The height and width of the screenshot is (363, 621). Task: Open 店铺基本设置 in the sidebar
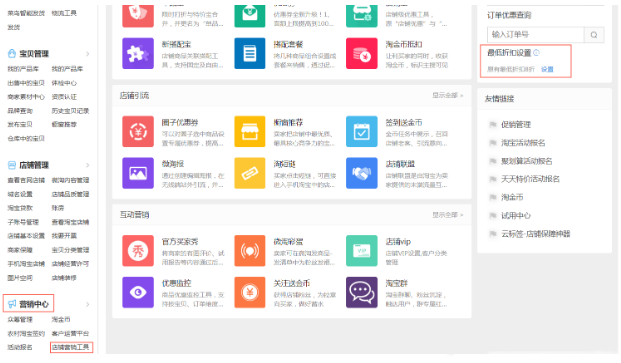click(x=26, y=236)
